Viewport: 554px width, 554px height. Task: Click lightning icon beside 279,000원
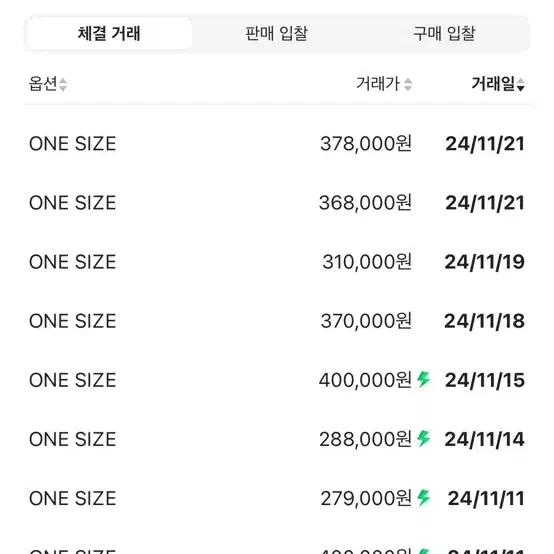tap(423, 497)
